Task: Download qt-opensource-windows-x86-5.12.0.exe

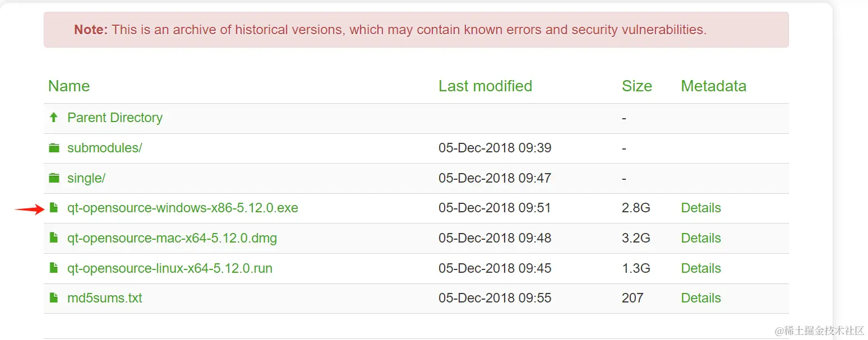Action: 183,208
